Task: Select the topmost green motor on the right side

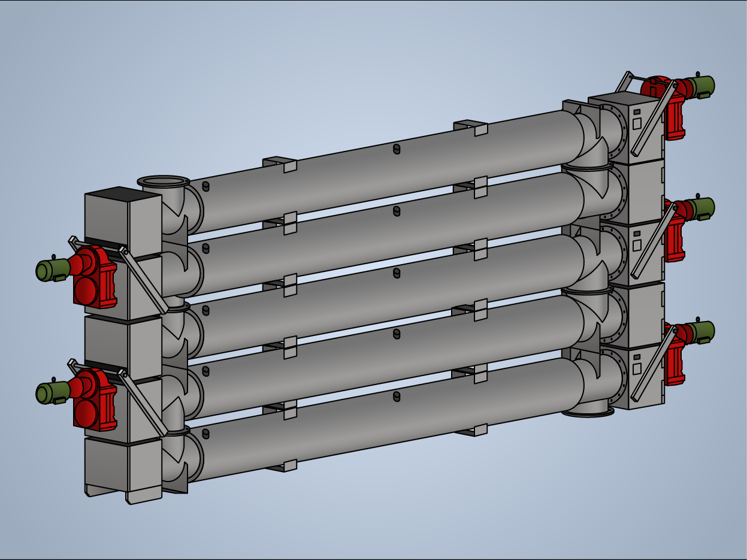Action: (700, 86)
